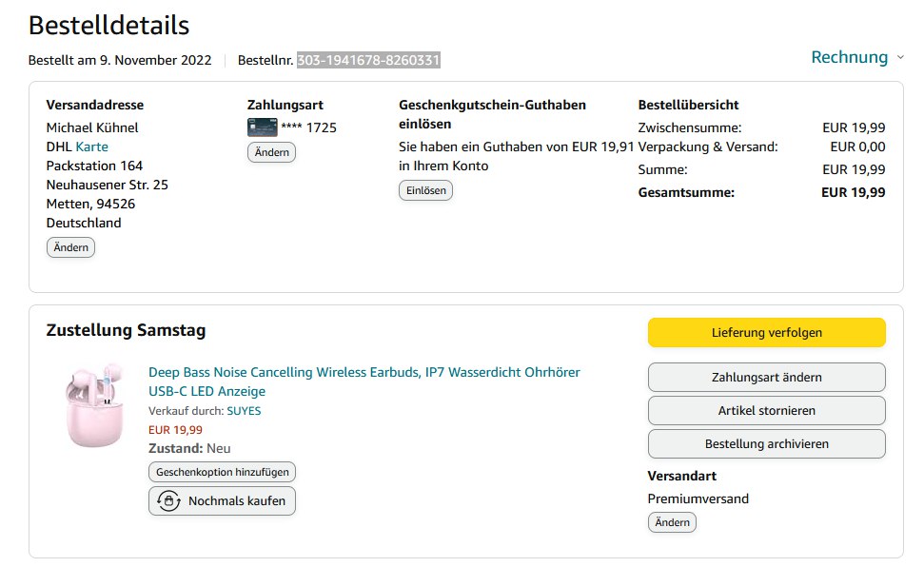924x567 pixels.
Task: Add gift option with Geschenkoption hinzufügen
Action: click(222, 472)
